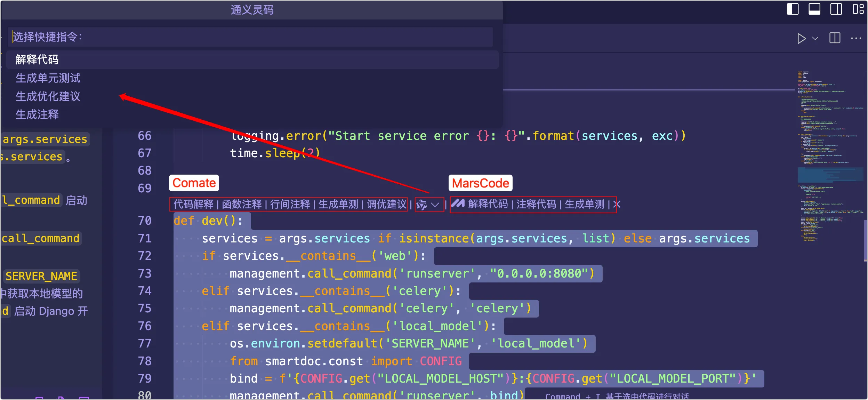Expand Tongyi Lingma chevron dropdown
This screenshot has width=868, height=400.
[x=435, y=205]
